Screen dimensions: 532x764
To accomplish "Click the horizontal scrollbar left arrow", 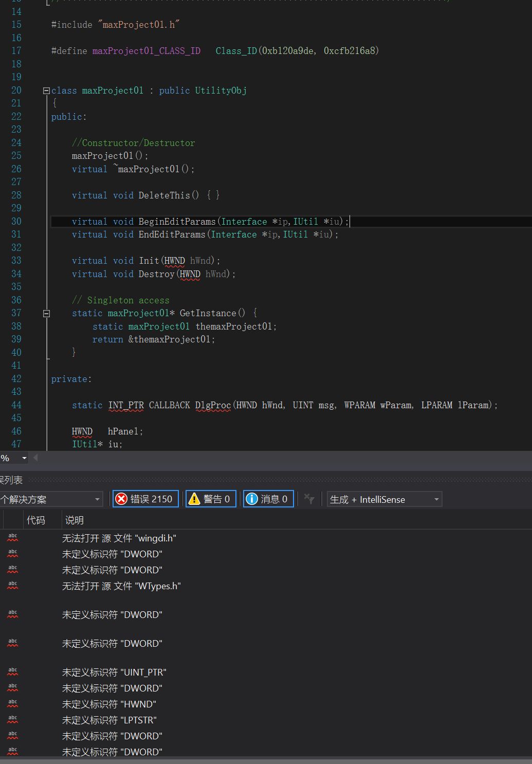I will 35,458.
